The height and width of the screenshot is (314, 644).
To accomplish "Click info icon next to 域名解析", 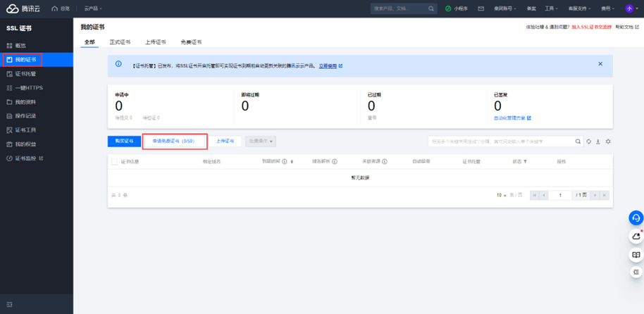I will (x=334, y=162).
